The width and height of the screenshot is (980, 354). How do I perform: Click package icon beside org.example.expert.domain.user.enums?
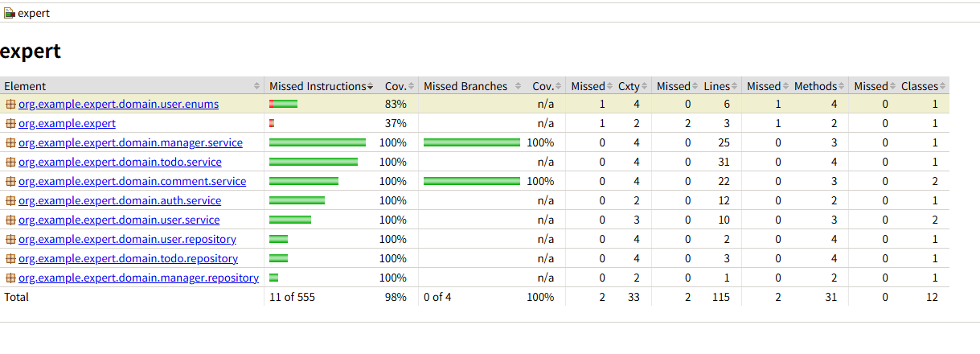[x=10, y=104]
